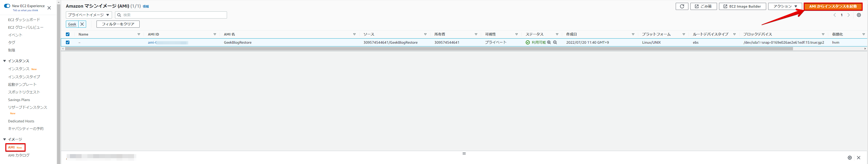Click the 2022/07/20 11:40 GMT+9 cell
Image resolution: width=868 pixels, height=164 pixels.
click(587, 42)
